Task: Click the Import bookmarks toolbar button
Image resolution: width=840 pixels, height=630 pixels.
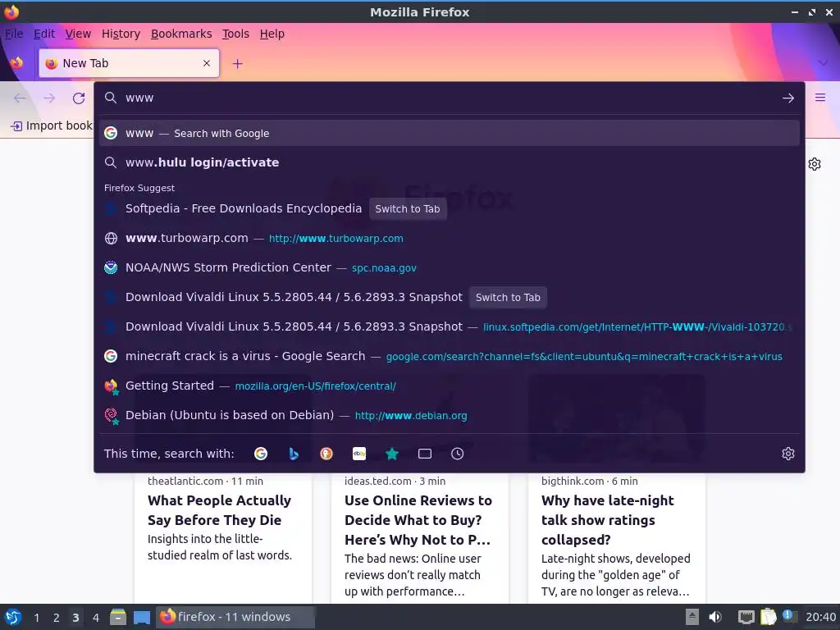Action: coord(52,126)
